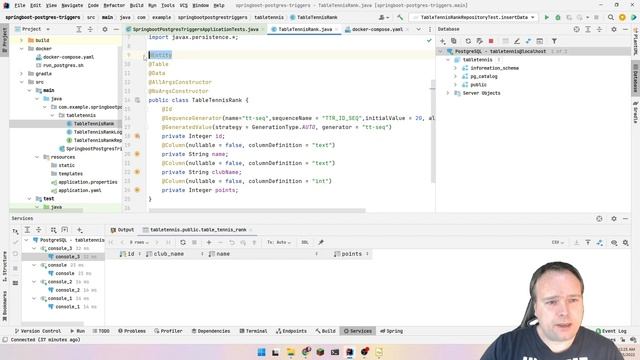Open Database panel settings gear
Image resolution: width=640 pixels, height=360 pixels.
tap(614, 29)
